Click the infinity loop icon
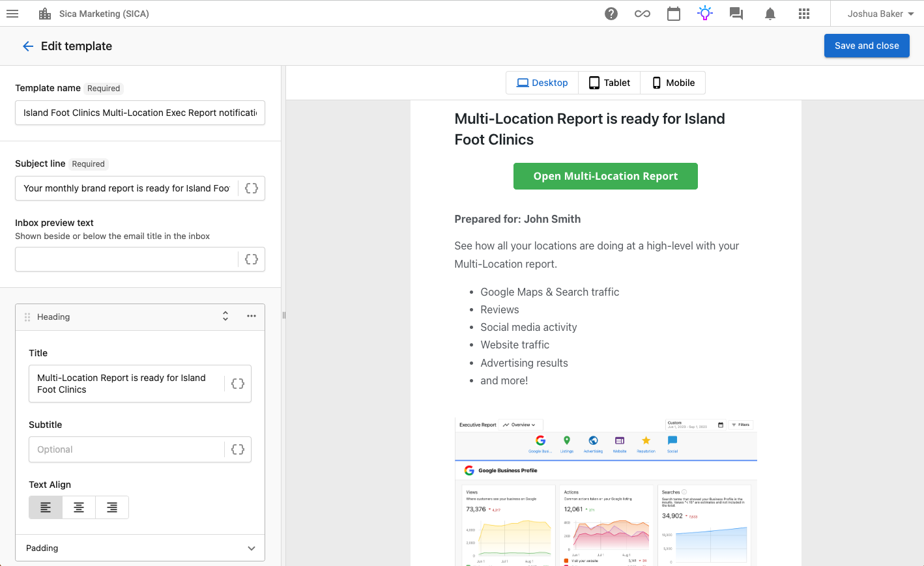 [642, 14]
